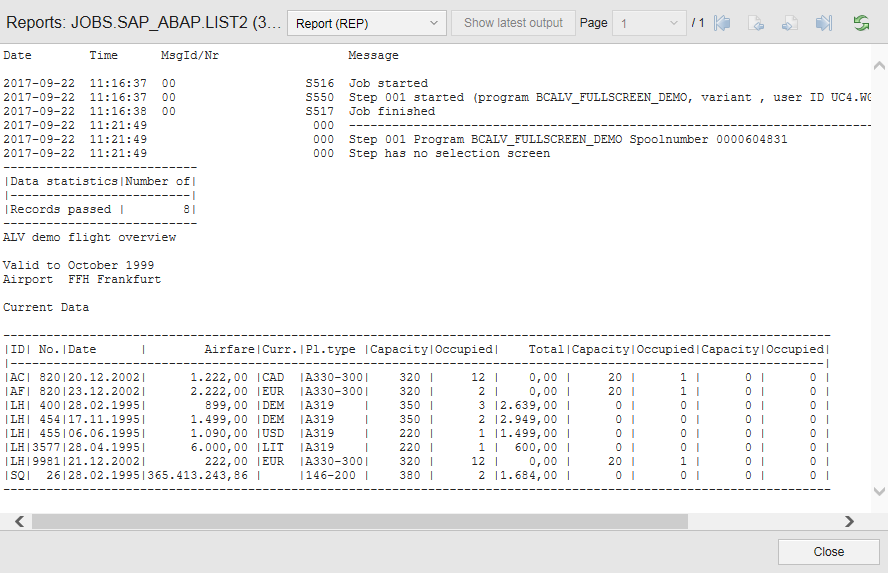
Task: Click the "Job started" message line
Action: 388,84
